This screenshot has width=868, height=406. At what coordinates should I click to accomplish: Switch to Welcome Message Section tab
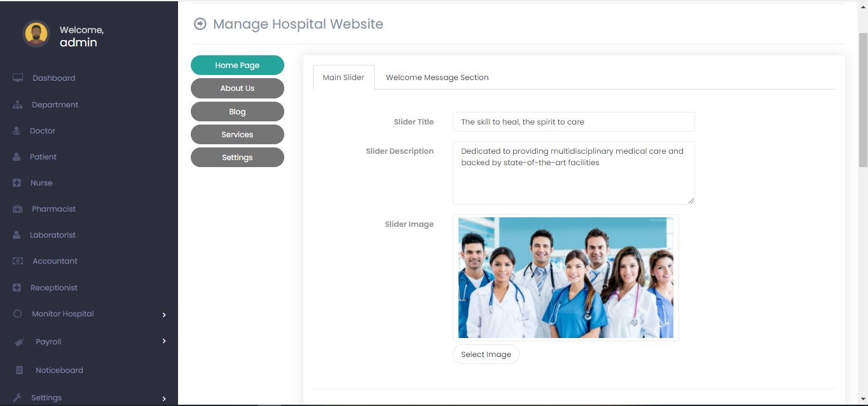437,78
